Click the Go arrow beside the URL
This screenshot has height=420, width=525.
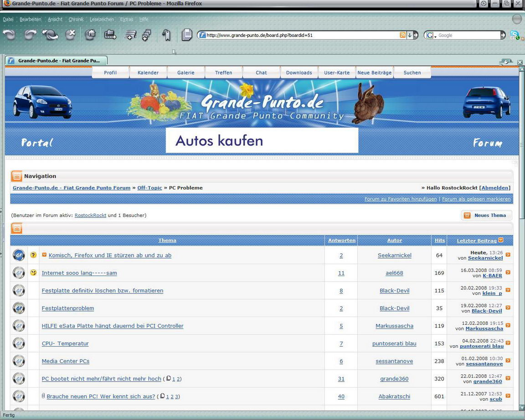[415, 35]
